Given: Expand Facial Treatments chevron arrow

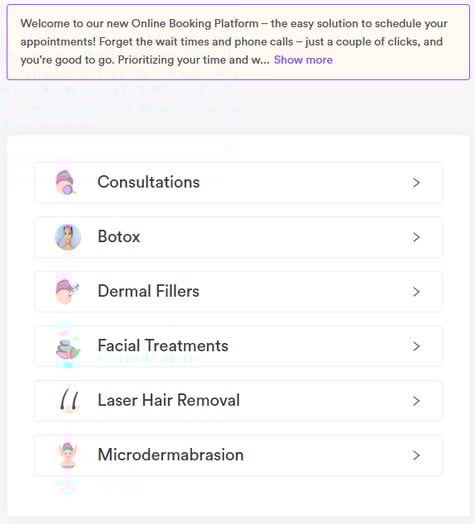Looking at the screenshot, I should pos(416,346).
